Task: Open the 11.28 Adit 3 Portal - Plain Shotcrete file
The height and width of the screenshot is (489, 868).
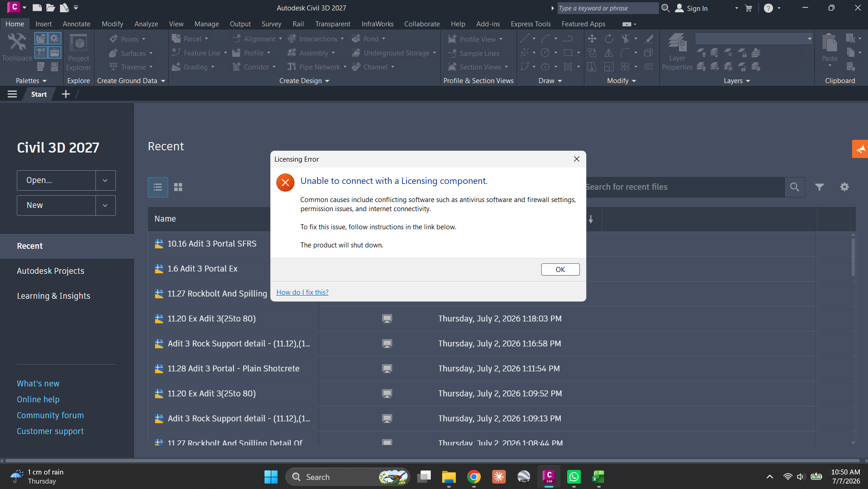Action: click(x=233, y=369)
